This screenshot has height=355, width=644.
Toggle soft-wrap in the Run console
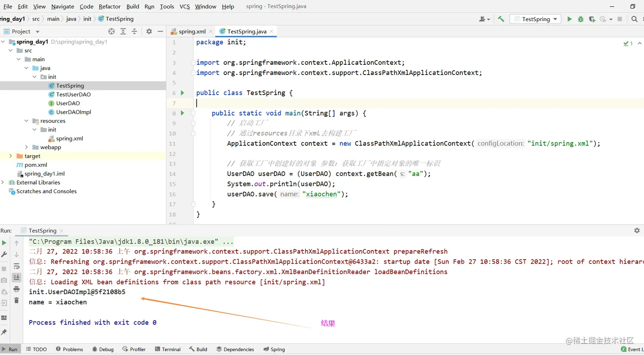[17, 266]
